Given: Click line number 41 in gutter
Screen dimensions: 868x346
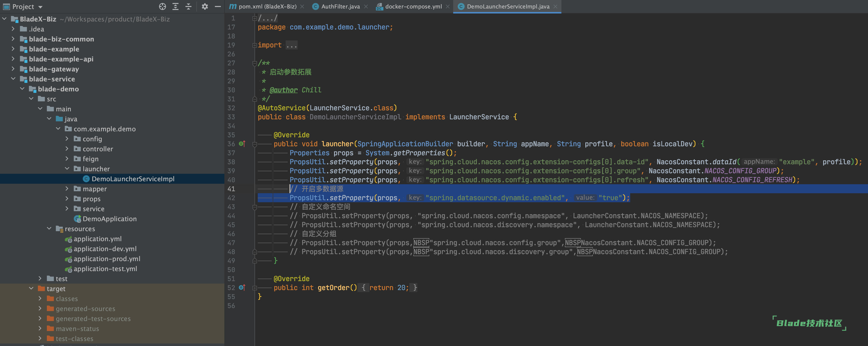Looking at the screenshot, I should point(231,189).
